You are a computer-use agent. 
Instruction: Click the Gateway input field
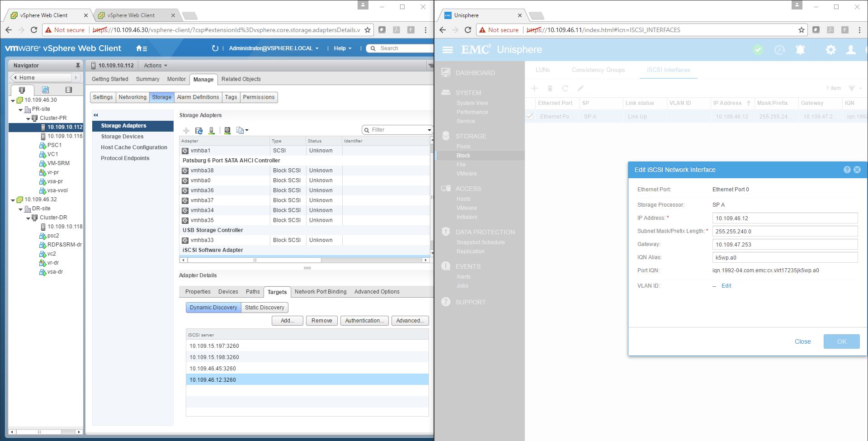[784, 245]
